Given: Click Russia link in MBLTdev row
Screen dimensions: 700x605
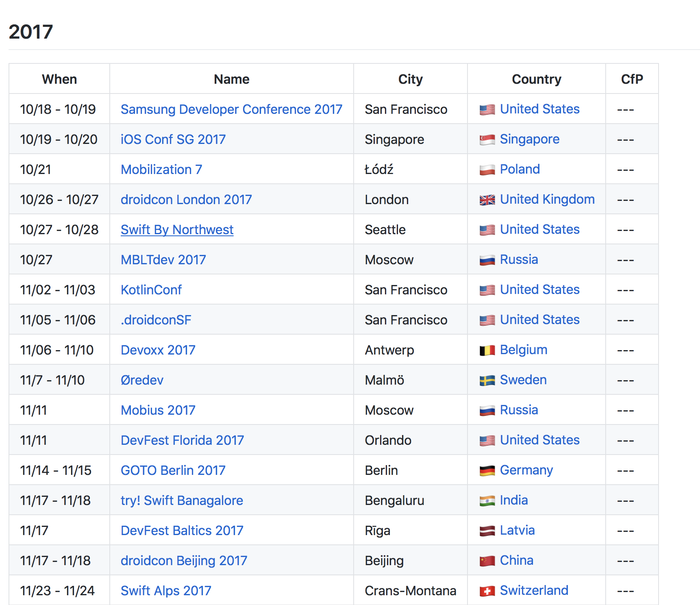Looking at the screenshot, I should 519,259.
